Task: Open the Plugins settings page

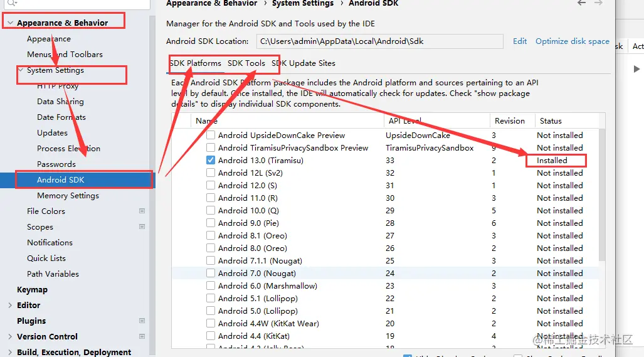Action: click(x=31, y=321)
